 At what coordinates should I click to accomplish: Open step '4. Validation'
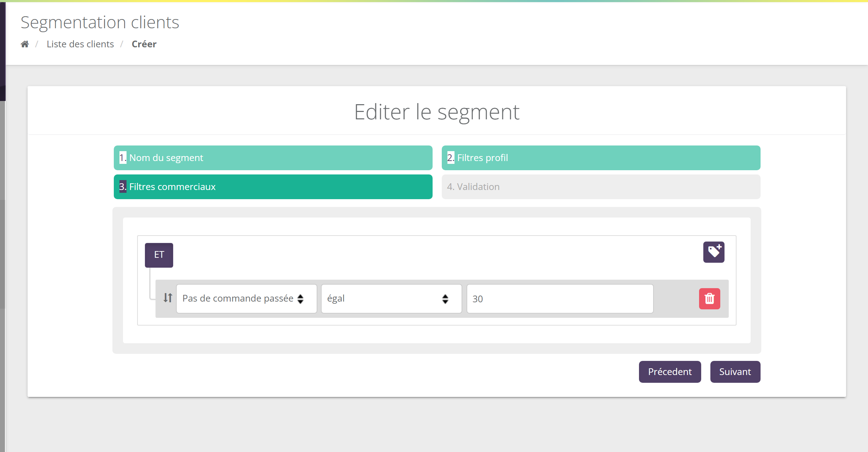[601, 187]
